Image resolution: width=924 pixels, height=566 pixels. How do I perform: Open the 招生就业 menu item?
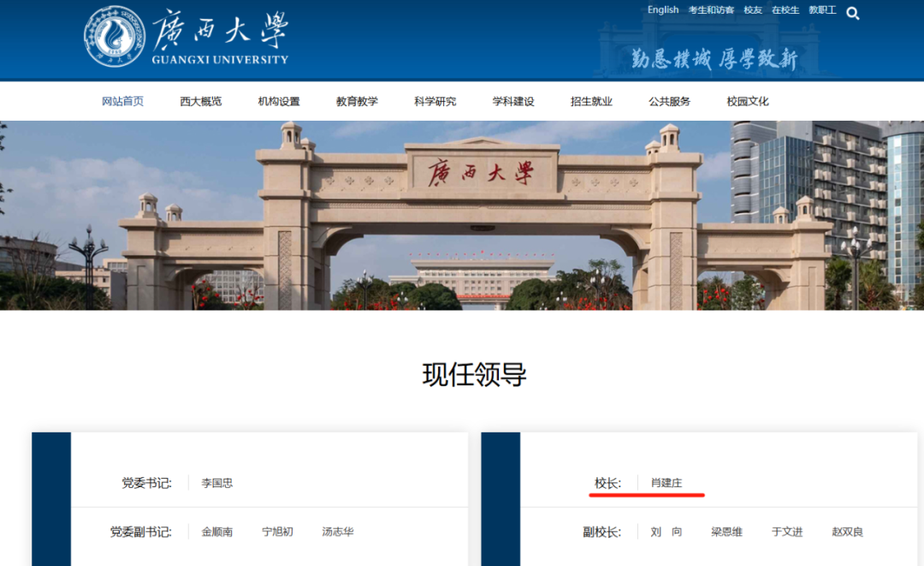click(591, 101)
